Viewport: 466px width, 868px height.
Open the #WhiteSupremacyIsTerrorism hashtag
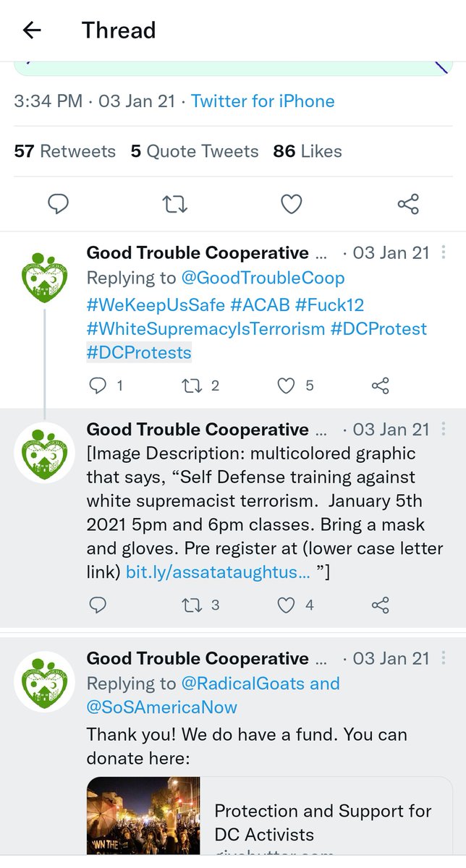point(206,329)
